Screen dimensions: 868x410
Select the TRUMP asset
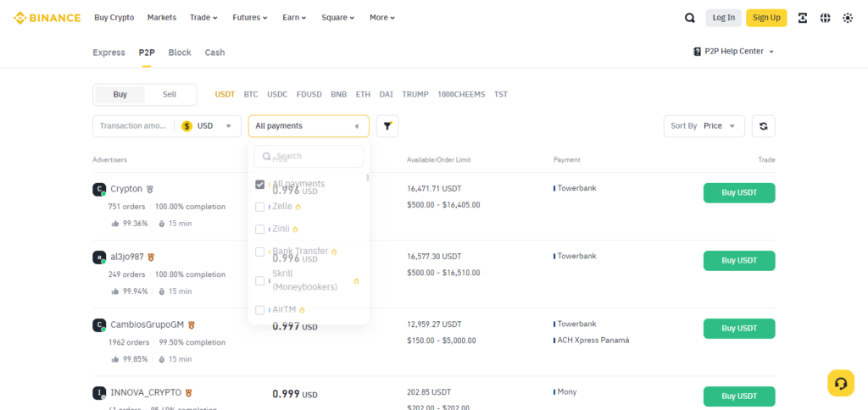tap(415, 95)
